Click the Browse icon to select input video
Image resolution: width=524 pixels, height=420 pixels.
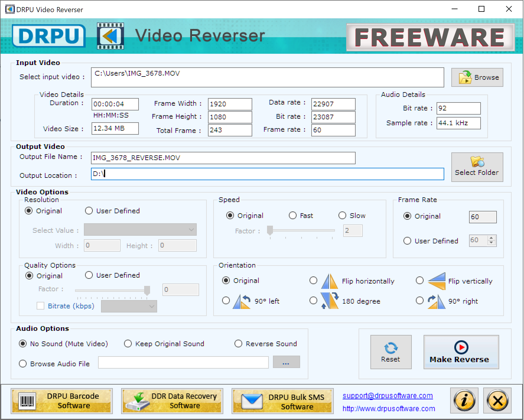(x=465, y=77)
